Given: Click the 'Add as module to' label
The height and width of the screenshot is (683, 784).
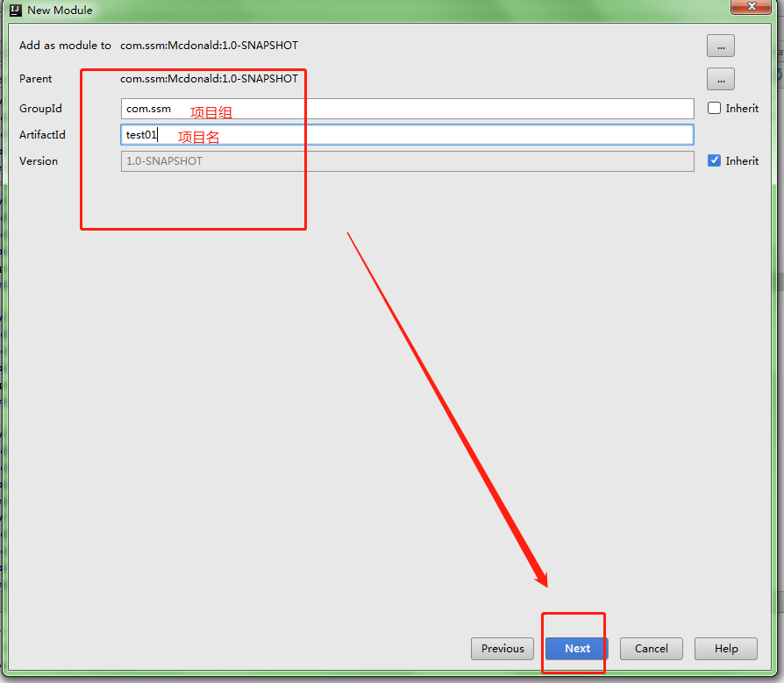Looking at the screenshot, I should point(65,46).
